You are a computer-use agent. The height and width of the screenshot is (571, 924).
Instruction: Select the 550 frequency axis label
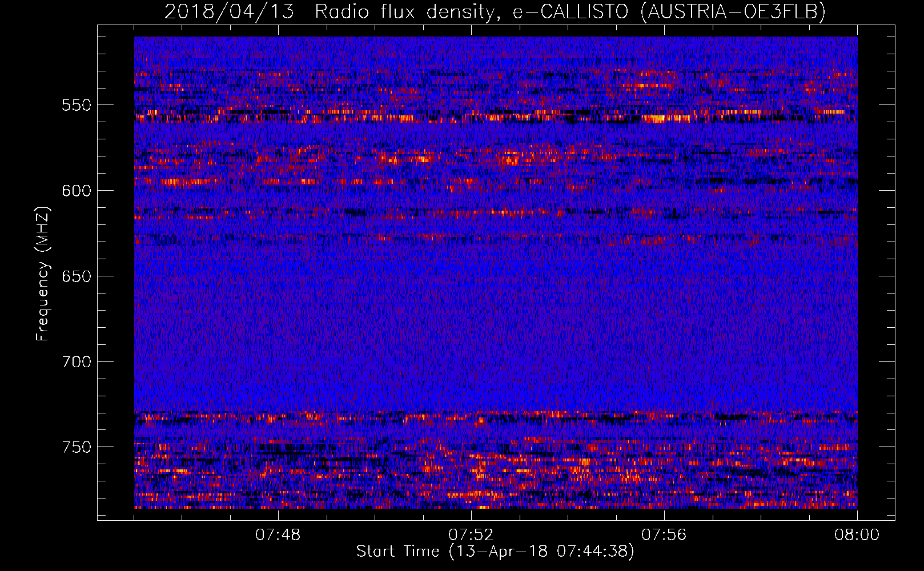(77, 106)
